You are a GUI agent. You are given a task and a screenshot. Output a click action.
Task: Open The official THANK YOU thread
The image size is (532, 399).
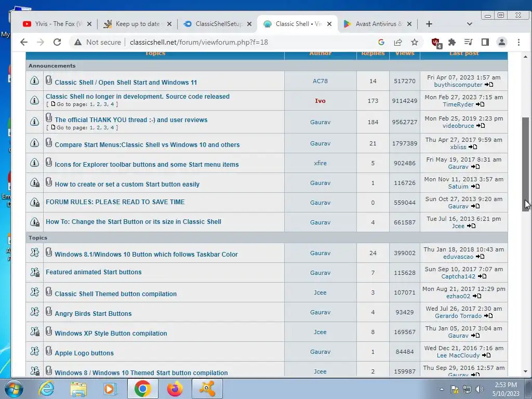pos(131,120)
